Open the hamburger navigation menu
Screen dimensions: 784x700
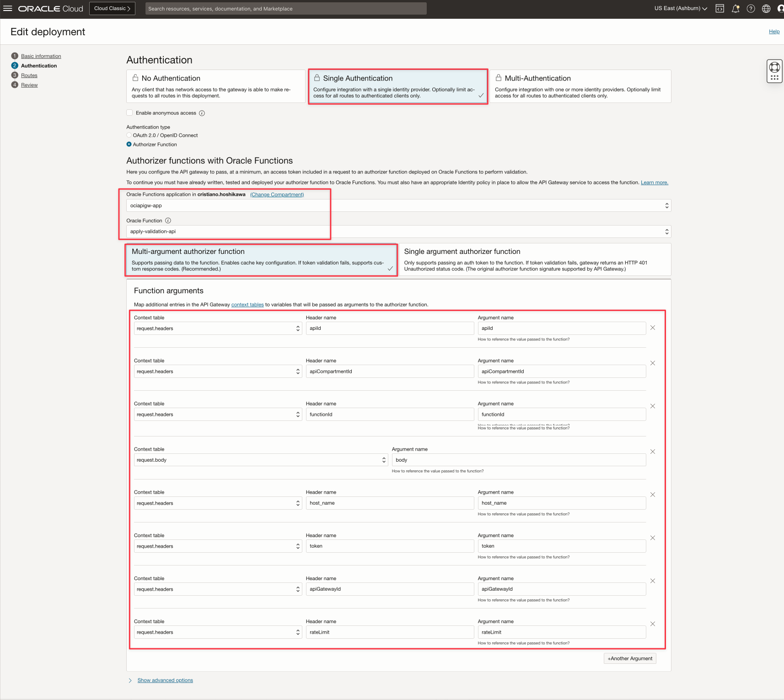pyautogui.click(x=8, y=9)
